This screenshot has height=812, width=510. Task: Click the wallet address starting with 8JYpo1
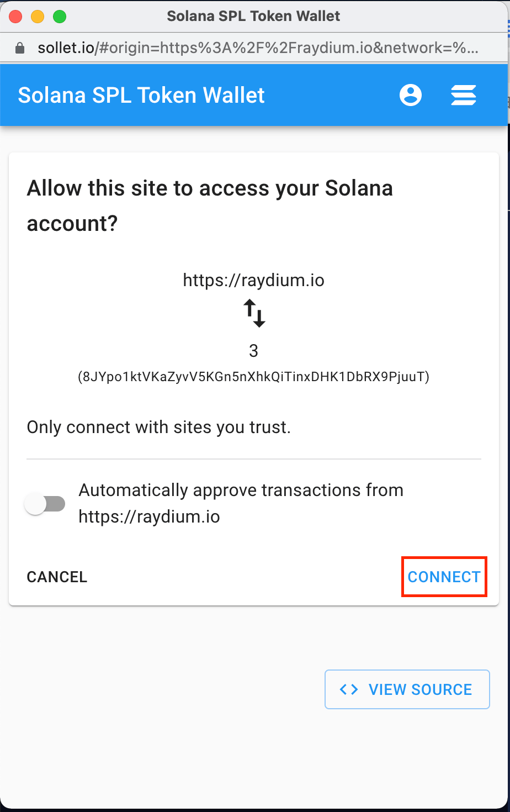pos(253,377)
